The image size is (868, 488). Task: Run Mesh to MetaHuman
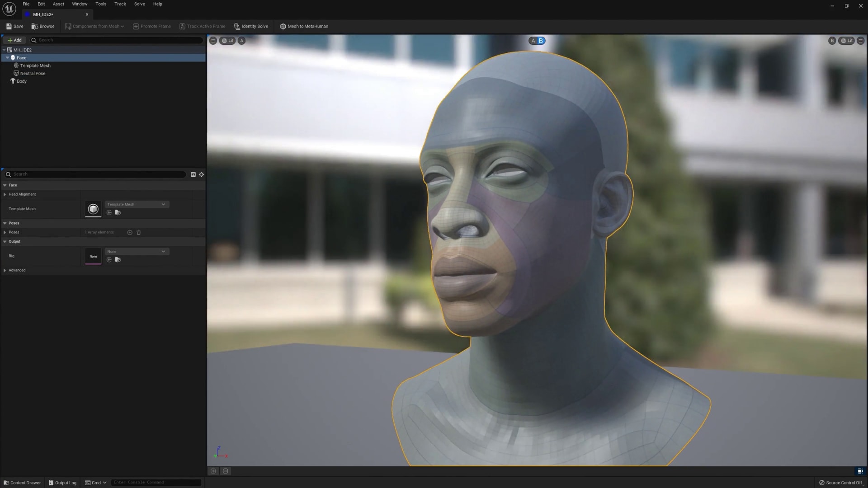pos(304,26)
